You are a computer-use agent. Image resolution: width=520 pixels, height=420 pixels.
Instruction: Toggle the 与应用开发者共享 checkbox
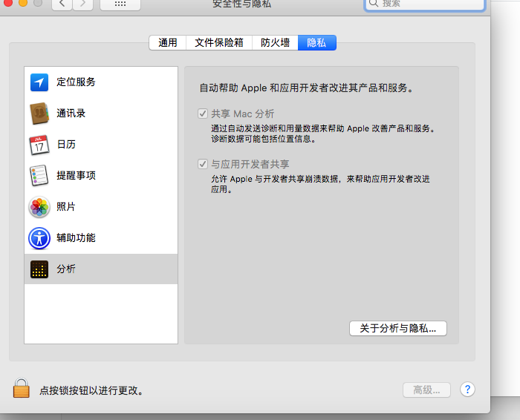[x=202, y=165]
